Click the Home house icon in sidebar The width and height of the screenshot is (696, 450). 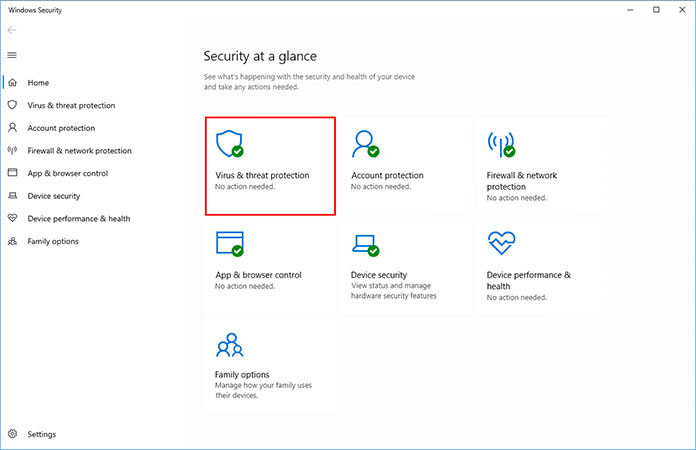(x=12, y=83)
